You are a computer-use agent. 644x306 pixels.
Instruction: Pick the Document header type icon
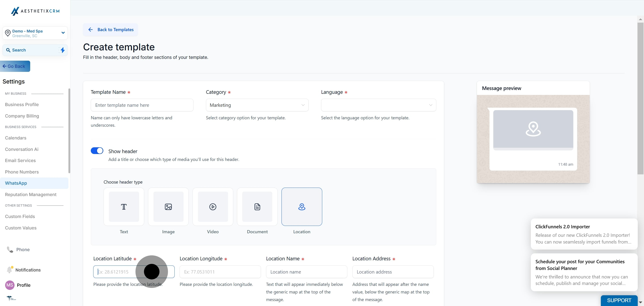257,207
